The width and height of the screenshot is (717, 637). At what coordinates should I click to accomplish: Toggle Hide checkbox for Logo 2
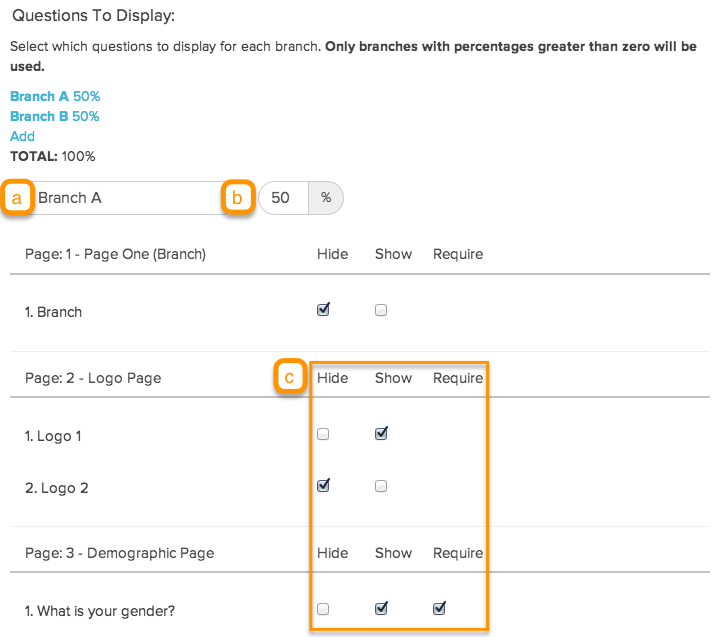click(322, 486)
